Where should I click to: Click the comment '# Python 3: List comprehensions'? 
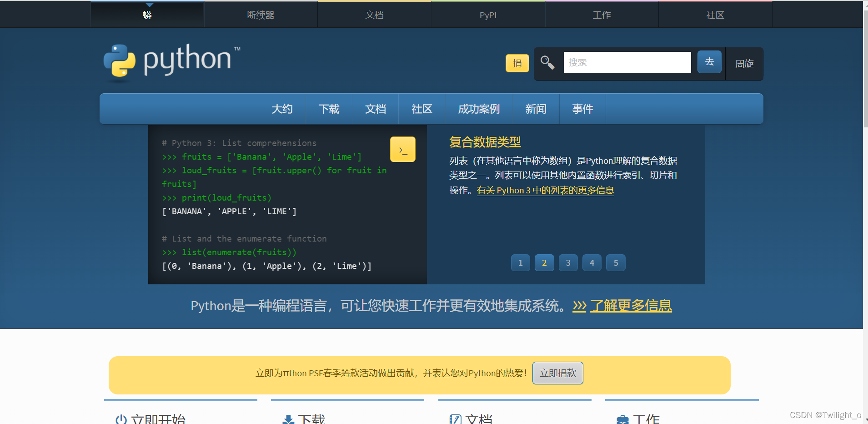239,143
